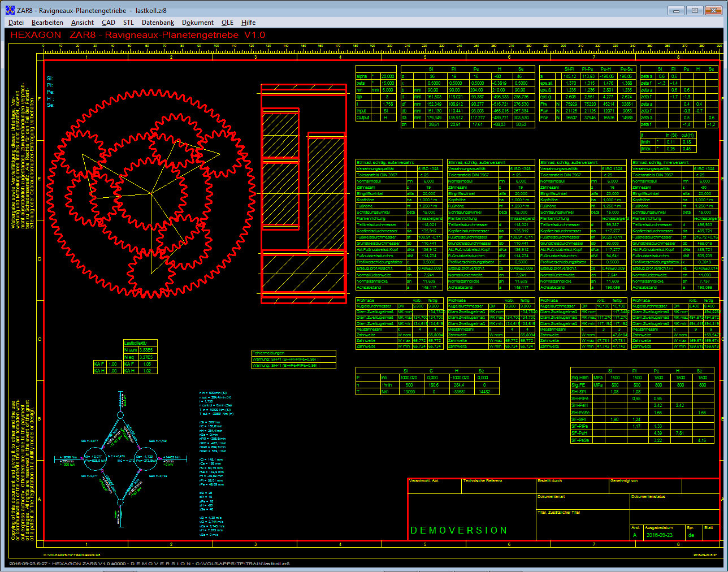
Task: Click the Dokumentenstatus field label
Action: click(x=648, y=497)
